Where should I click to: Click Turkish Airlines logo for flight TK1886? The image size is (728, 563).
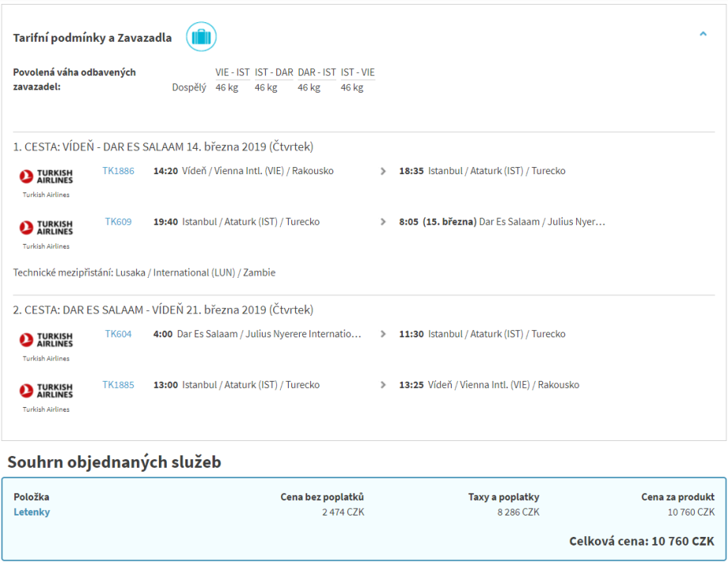tap(46, 177)
